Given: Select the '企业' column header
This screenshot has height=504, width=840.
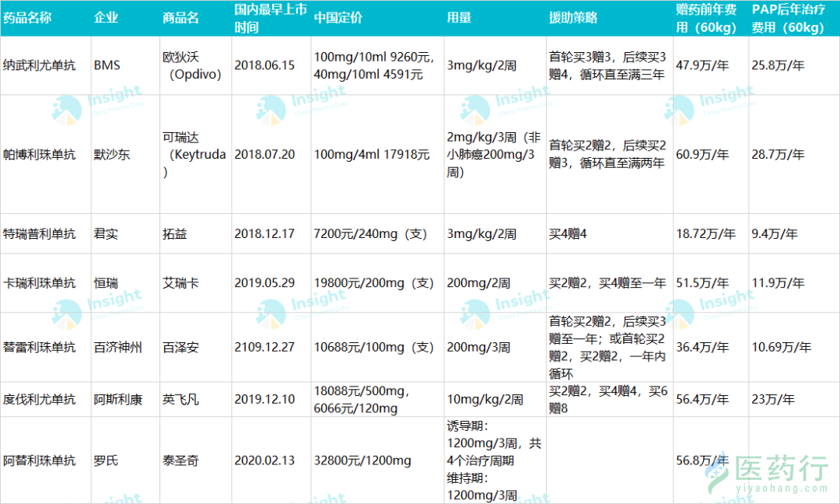Looking at the screenshot, I should click(106, 18).
